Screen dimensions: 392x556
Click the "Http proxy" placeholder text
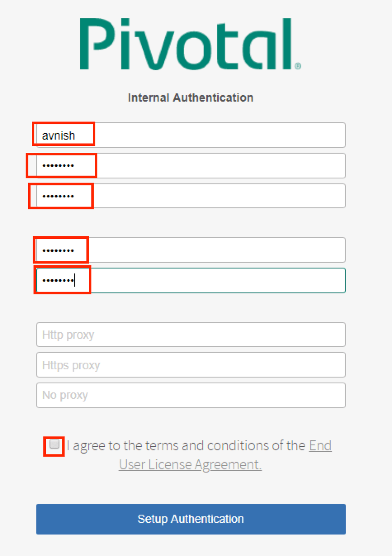(68, 335)
